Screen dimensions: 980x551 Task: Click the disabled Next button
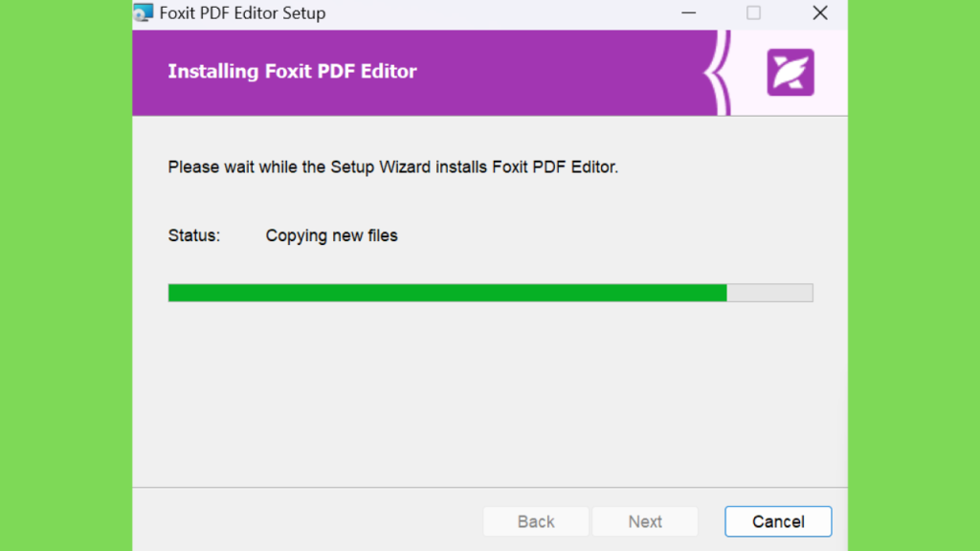[x=645, y=521]
